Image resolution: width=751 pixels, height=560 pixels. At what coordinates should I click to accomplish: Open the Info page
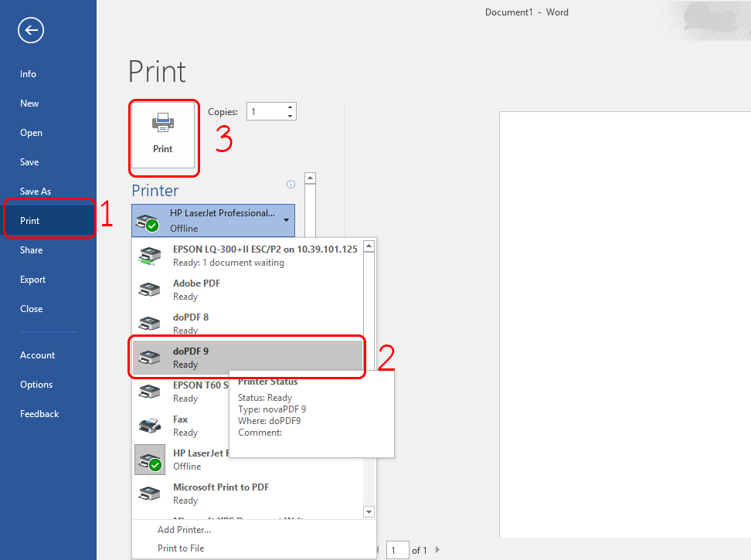point(29,73)
